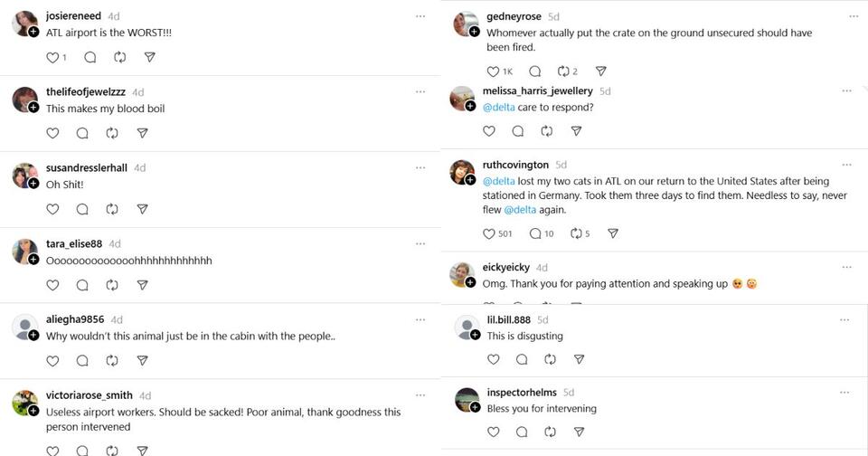Reply to thelifeofjewelzzz's comment
The image size is (868, 456).
coord(82,133)
